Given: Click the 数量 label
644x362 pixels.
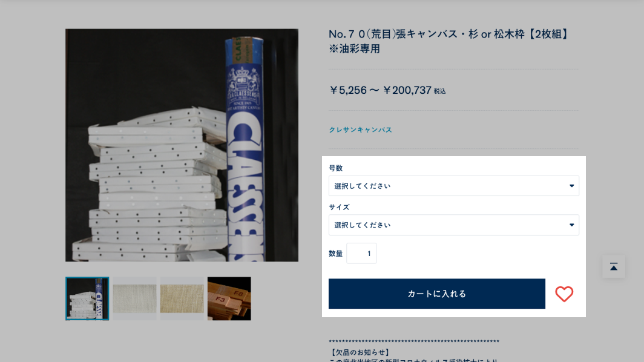Looking at the screenshot, I should (x=335, y=254).
